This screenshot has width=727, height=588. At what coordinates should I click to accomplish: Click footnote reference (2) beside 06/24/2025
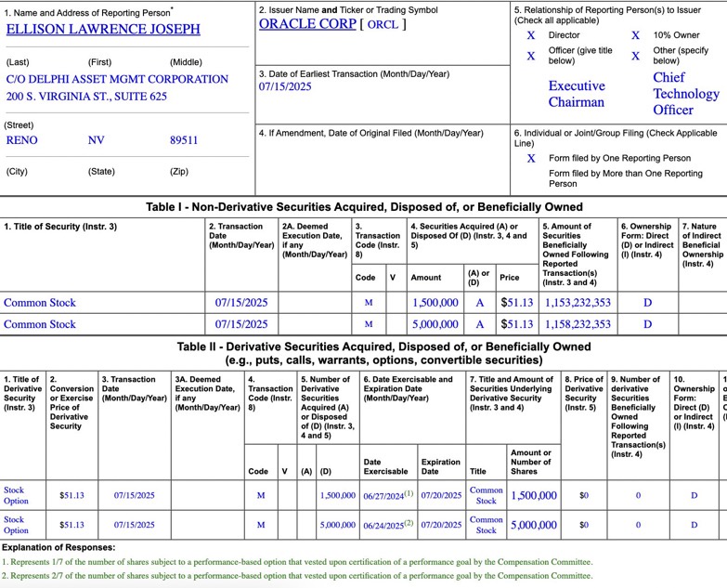coord(409,523)
